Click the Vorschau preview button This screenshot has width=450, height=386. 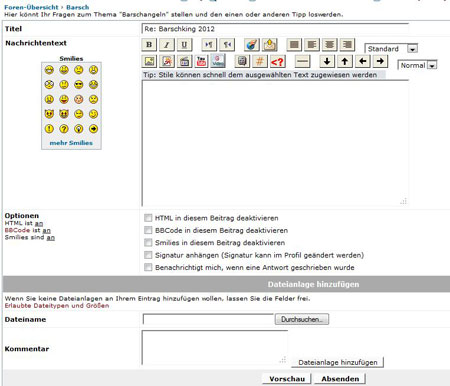[287, 379]
